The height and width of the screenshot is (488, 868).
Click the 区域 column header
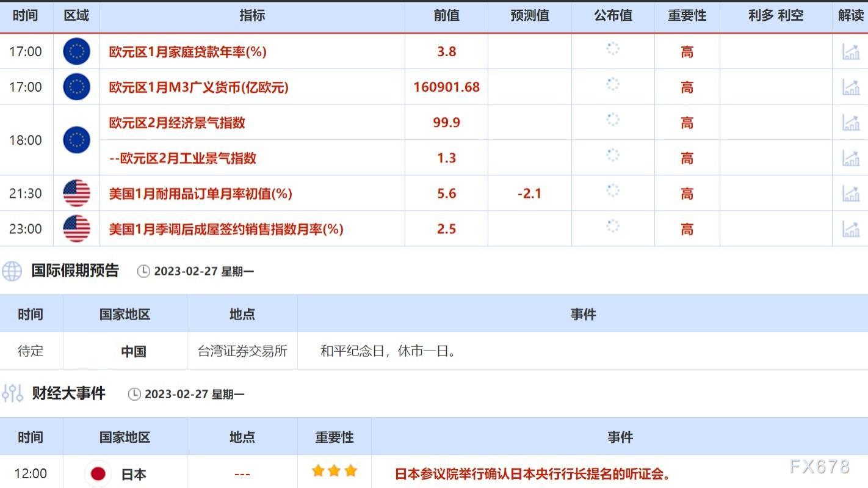pyautogui.click(x=76, y=16)
